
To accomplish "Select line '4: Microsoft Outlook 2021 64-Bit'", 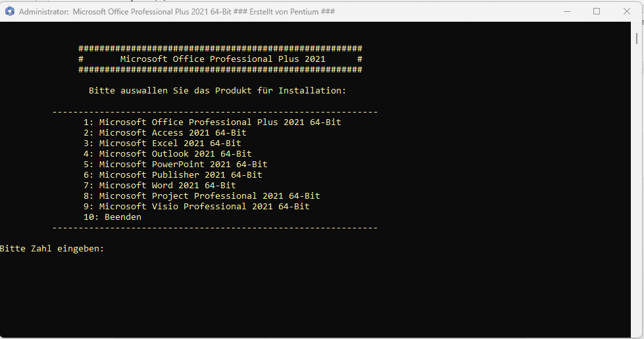I will pos(168,153).
